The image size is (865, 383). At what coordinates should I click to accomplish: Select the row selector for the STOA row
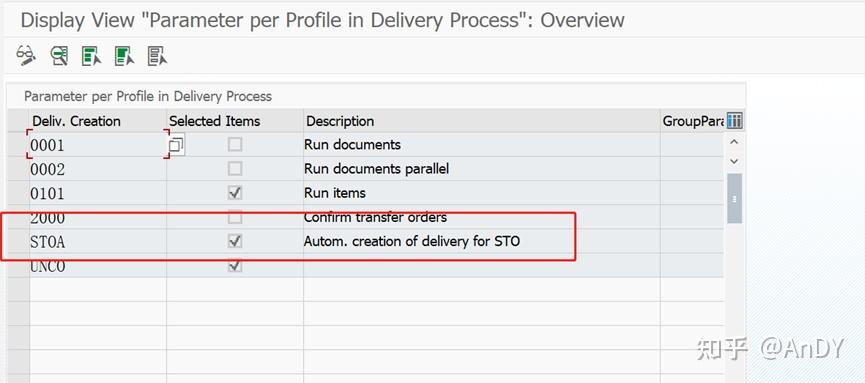tap(18, 242)
